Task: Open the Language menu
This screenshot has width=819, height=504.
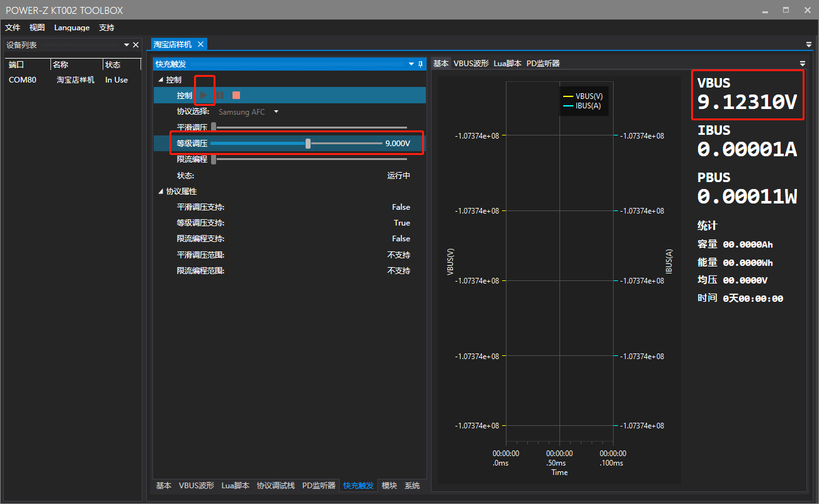Action: point(72,28)
